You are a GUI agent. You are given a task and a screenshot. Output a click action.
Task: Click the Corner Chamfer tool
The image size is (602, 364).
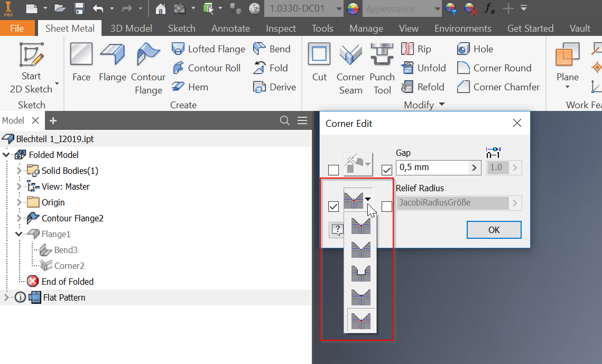coord(497,87)
